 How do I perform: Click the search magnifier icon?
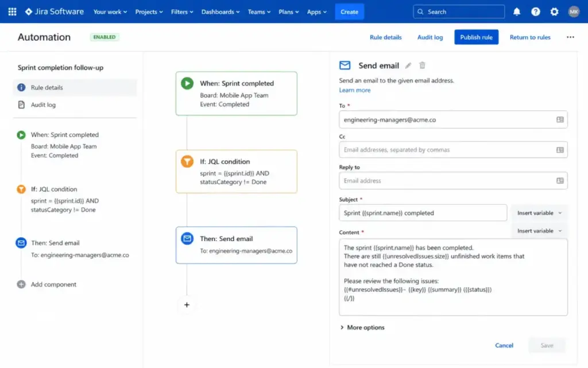point(420,11)
